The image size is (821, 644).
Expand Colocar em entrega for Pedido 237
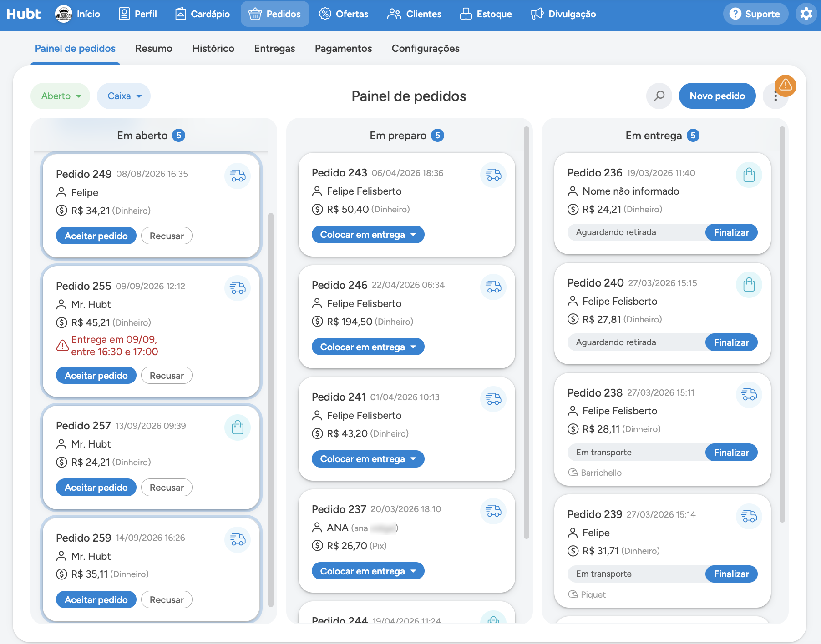click(x=368, y=571)
